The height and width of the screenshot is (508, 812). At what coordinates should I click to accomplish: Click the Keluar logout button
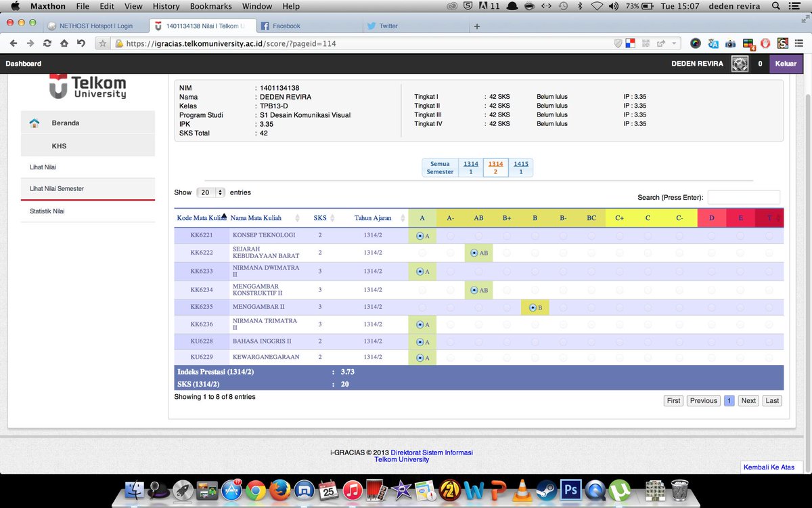(x=786, y=64)
